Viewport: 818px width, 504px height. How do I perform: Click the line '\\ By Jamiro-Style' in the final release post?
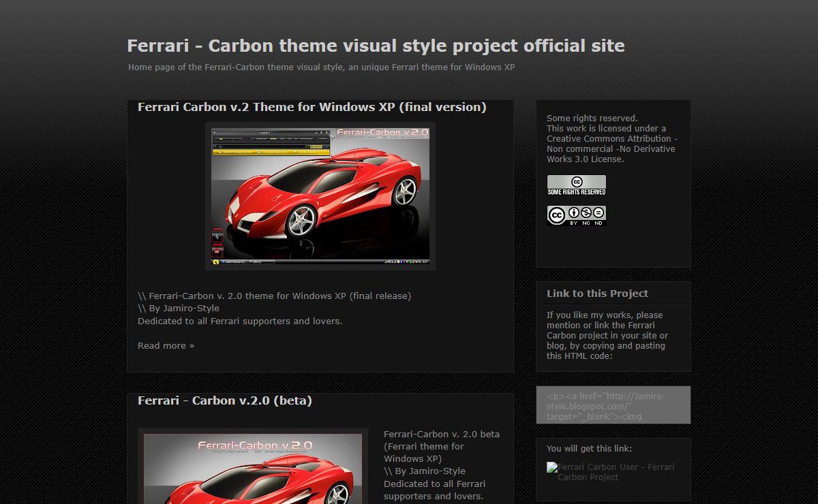(x=179, y=308)
